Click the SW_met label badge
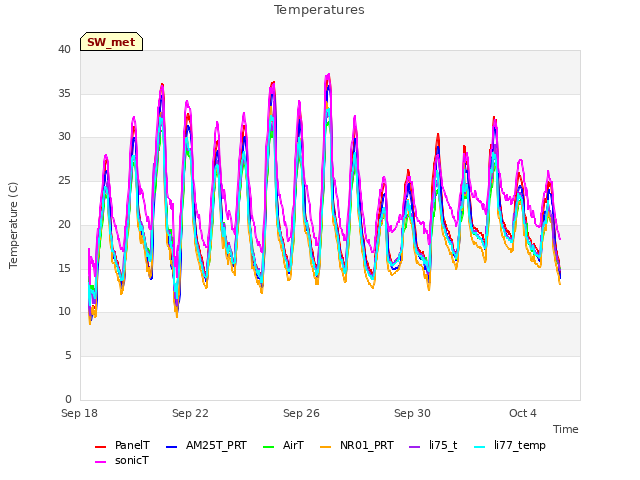This screenshot has width=640, height=480. pos(111,42)
